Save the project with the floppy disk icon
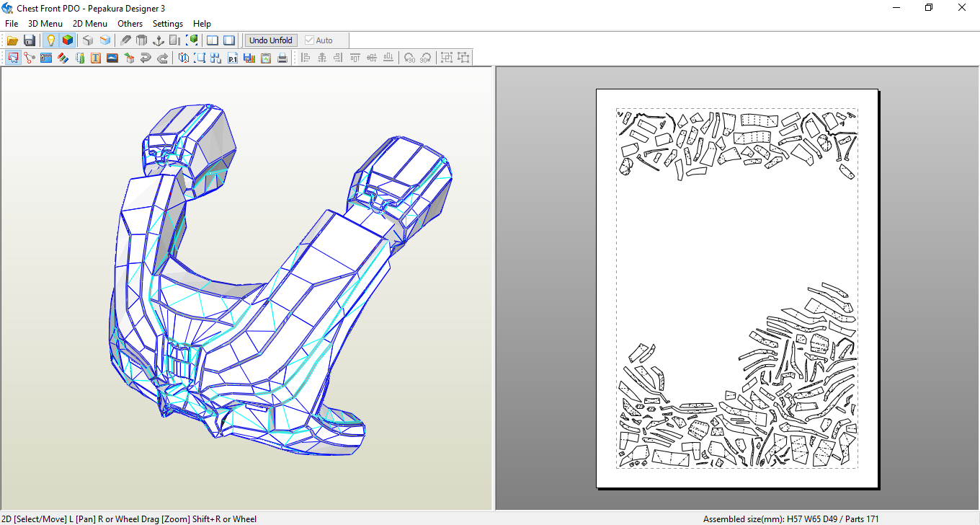 point(30,40)
